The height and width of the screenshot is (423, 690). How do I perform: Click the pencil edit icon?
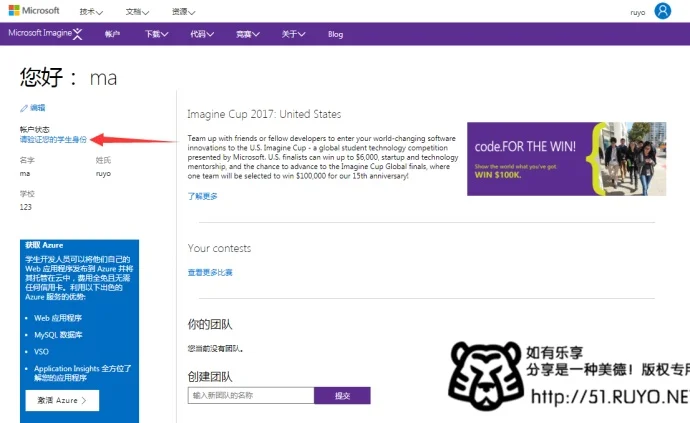coord(24,108)
